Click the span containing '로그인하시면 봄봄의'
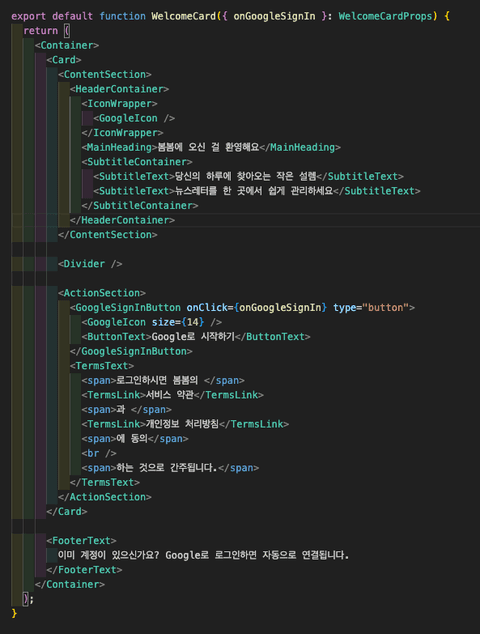This screenshot has height=634, width=480. tap(163, 380)
